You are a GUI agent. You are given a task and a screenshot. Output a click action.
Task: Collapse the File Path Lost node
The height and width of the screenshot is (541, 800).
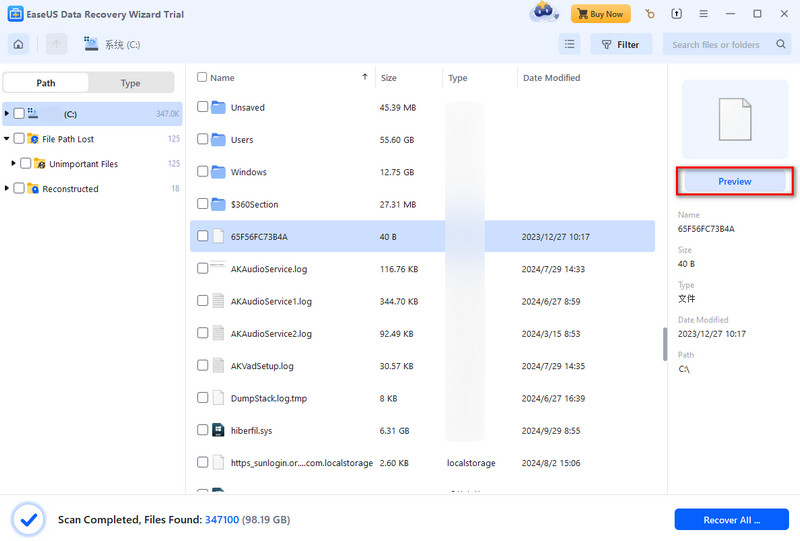tap(7, 139)
